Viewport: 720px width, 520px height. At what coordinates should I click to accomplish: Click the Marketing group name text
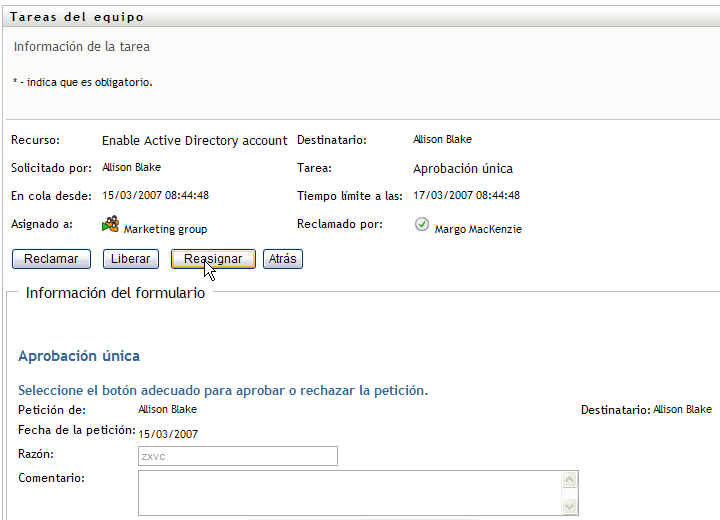165,229
